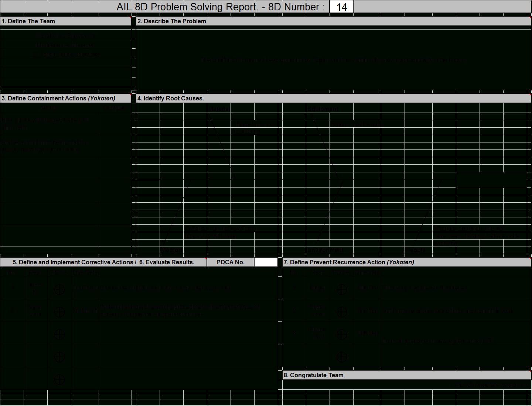Click third status circle in Prevent Recurrence
Screen dimensions: 532x406
pos(342,334)
